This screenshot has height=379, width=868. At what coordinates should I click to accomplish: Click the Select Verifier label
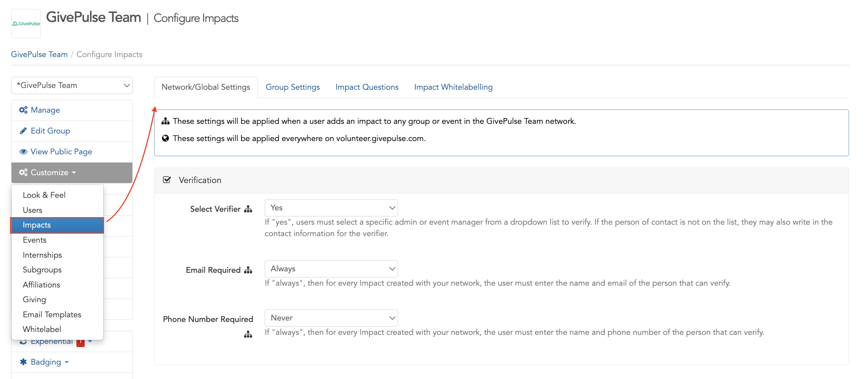coord(215,209)
